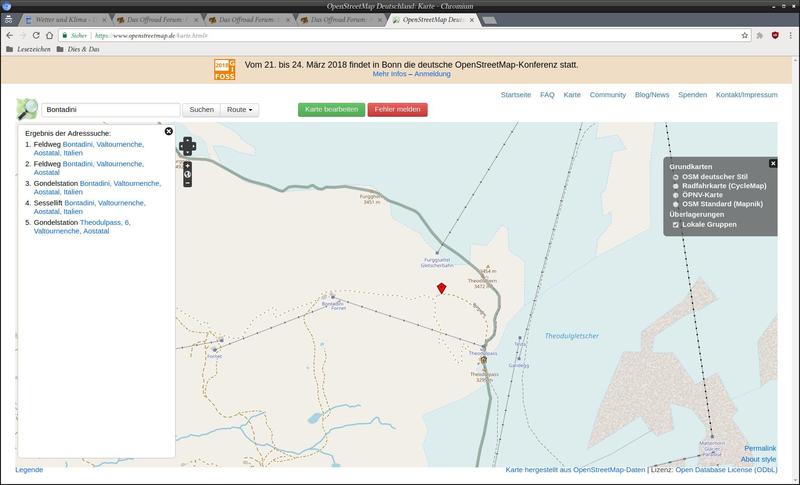Open the Route dropdown
The width and height of the screenshot is (800, 485).
pyautogui.click(x=239, y=110)
